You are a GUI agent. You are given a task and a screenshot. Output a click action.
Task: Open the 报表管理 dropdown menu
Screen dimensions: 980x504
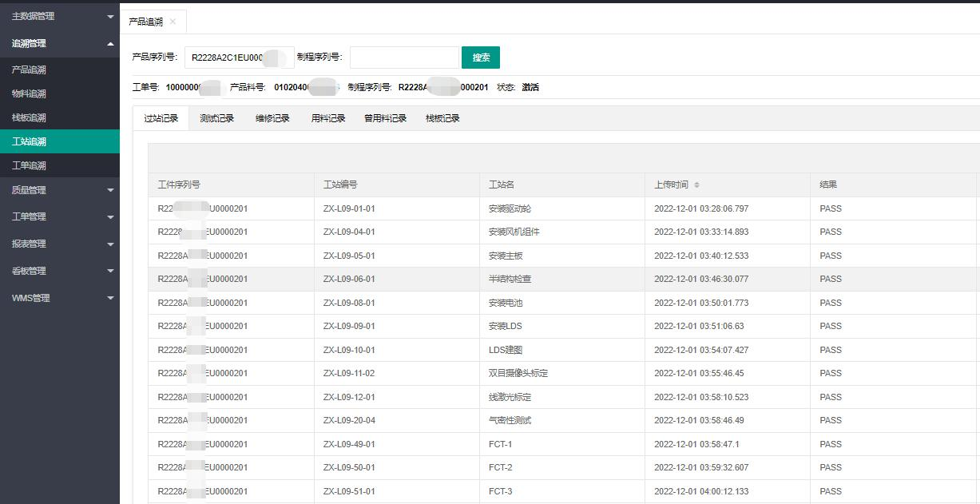59,244
